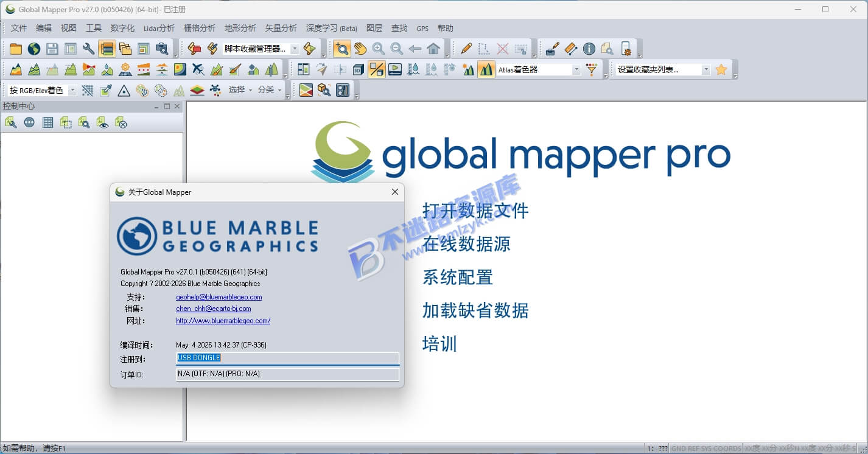Viewport: 868px width, 454px height.
Task: Toggle the hill shading mountain icon
Action: coord(486,69)
